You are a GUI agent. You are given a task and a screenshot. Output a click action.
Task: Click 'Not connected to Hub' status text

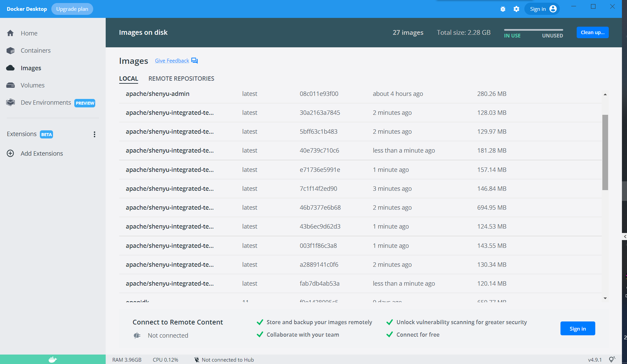point(228,360)
